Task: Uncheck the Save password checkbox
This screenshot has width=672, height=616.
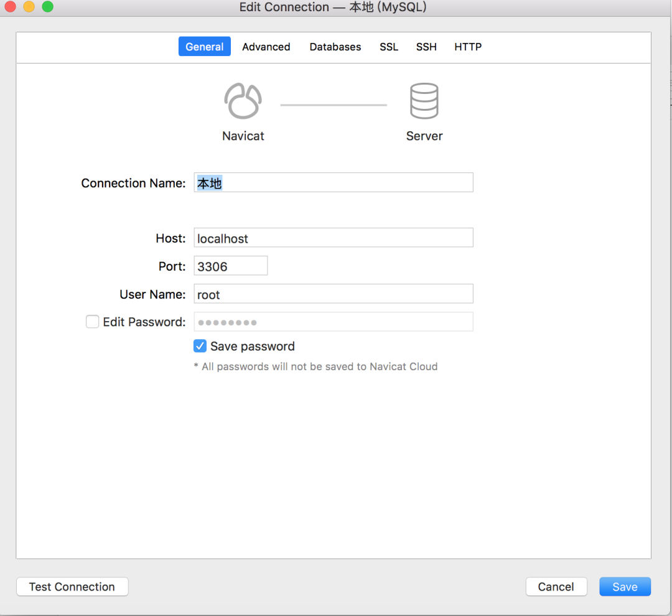Action: [x=200, y=346]
